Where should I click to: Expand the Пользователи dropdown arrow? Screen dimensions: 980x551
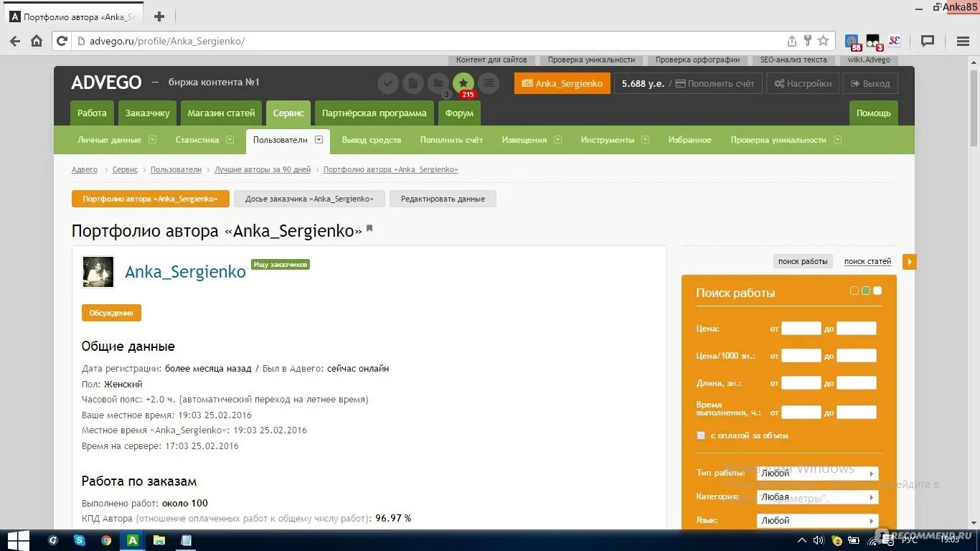pos(319,140)
